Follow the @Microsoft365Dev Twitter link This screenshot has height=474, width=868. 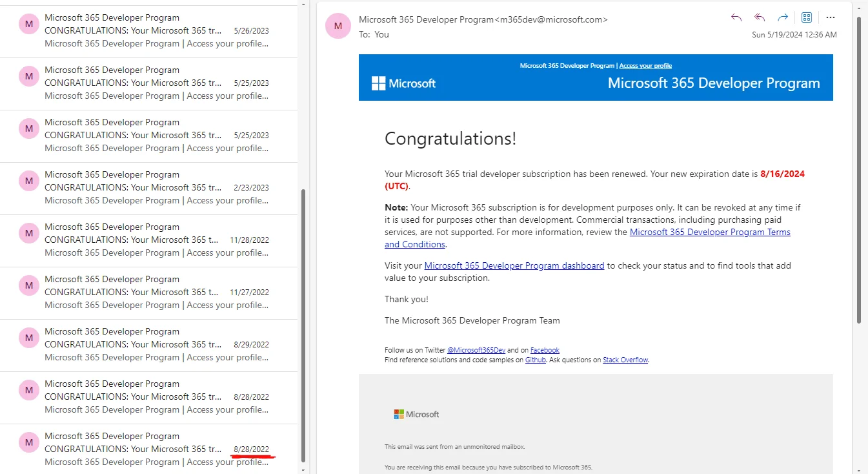coord(476,350)
